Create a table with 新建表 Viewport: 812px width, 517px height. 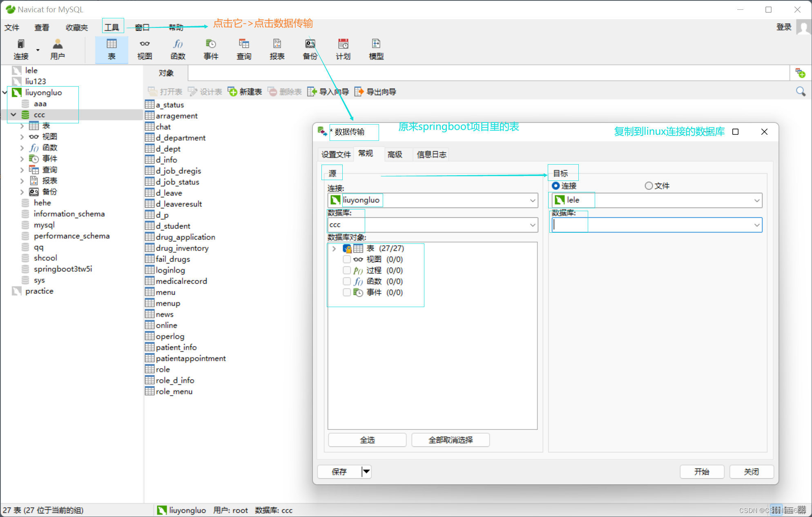coord(244,91)
